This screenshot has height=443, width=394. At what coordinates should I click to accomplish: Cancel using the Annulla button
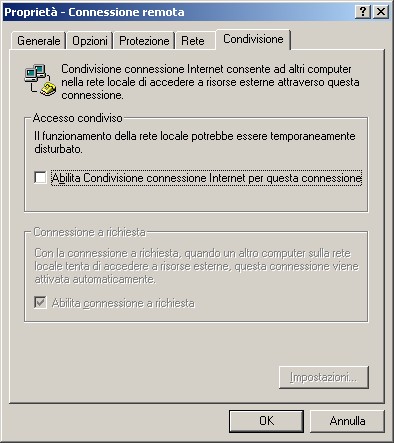click(347, 421)
